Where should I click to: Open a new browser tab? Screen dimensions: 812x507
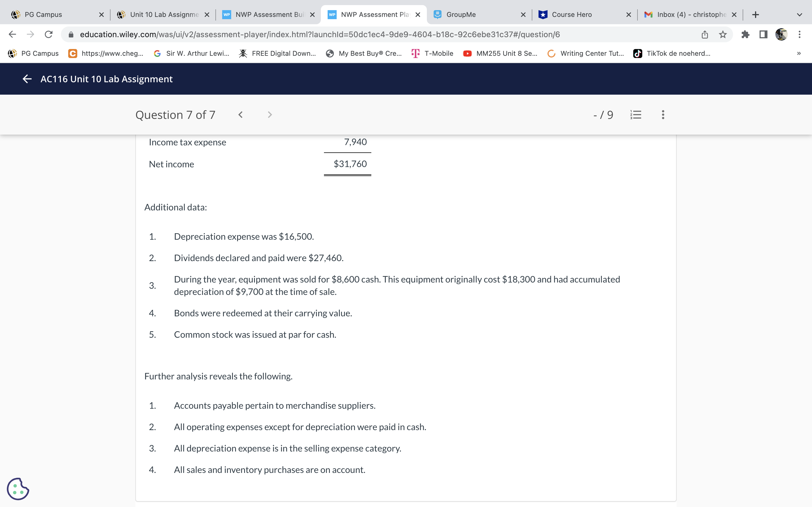[755, 14]
